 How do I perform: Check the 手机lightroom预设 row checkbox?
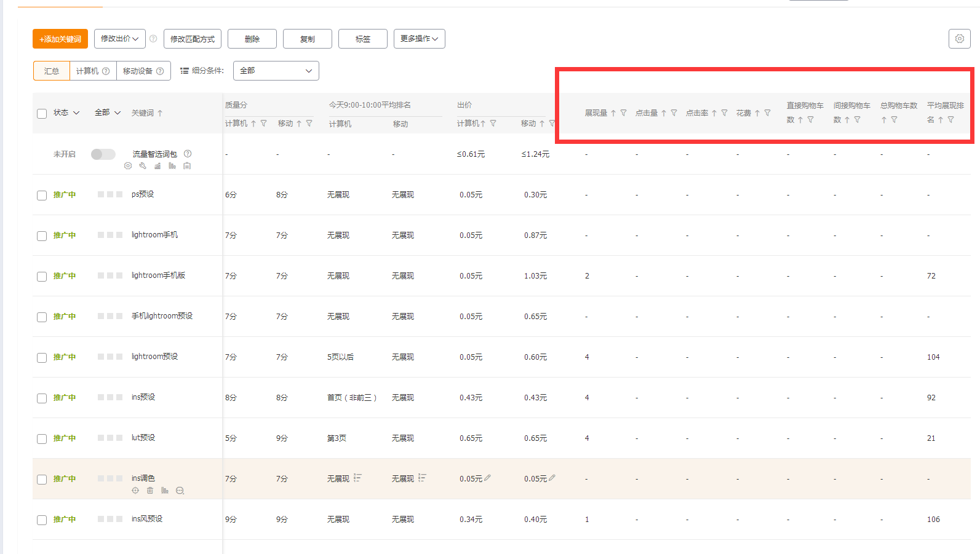pyautogui.click(x=42, y=317)
